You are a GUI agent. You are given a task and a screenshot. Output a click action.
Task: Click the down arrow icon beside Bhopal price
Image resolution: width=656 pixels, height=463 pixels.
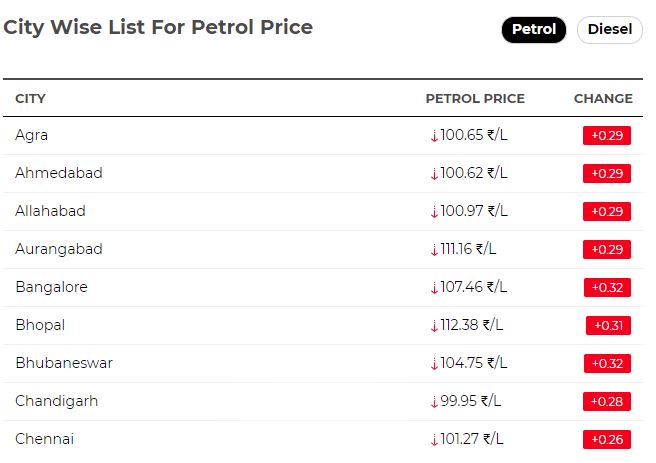[434, 326]
